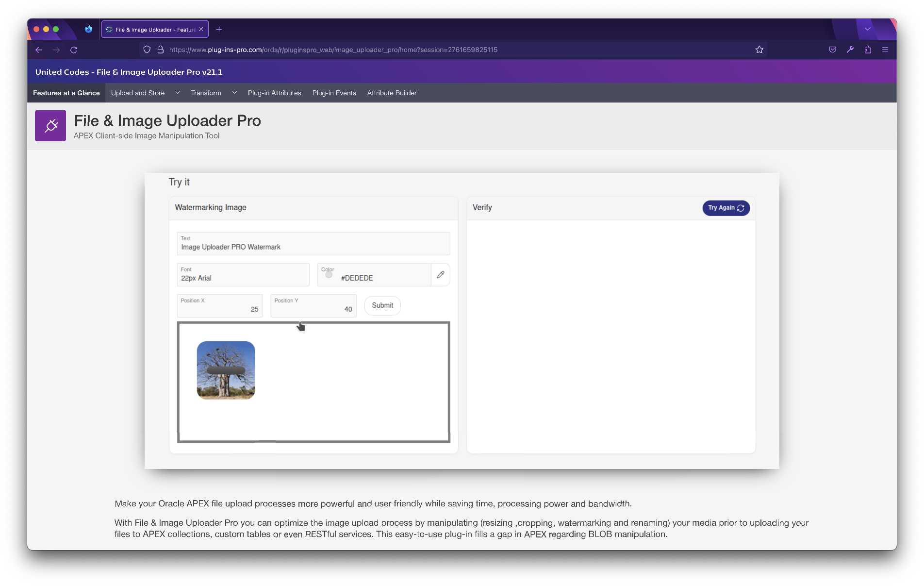Click the Color field with #DEDEDE
The width and height of the screenshot is (924, 586).
click(374, 275)
